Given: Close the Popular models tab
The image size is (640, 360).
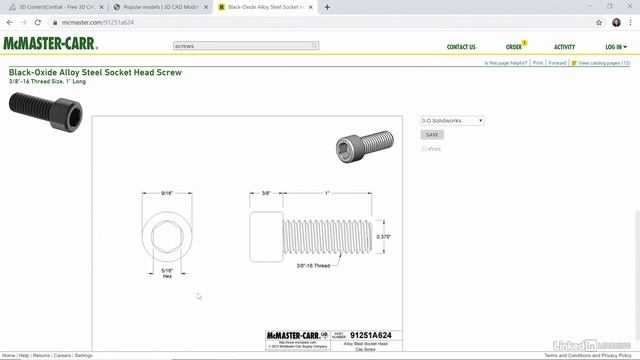Looking at the screenshot, I should 206,7.
